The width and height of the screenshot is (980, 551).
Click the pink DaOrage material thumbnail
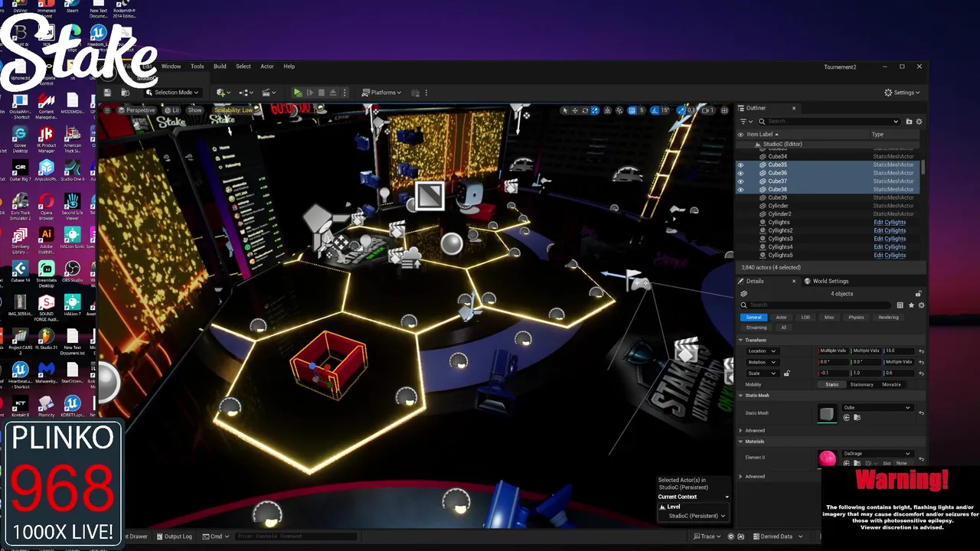pyautogui.click(x=827, y=458)
